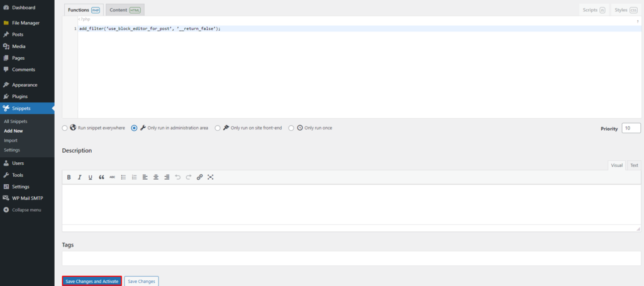Screen dimensions: 644x286
Task: Click the underline icon in the description toolbar
Action: coord(90,177)
